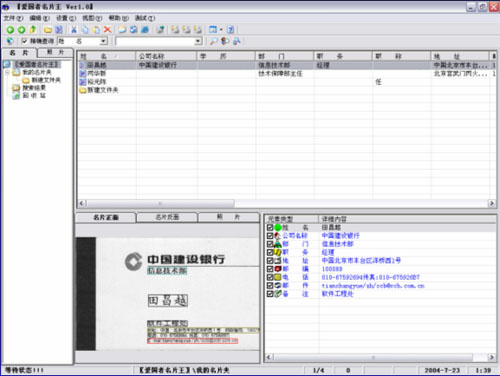Uncheck the 职务 field checkbox

[270, 252]
